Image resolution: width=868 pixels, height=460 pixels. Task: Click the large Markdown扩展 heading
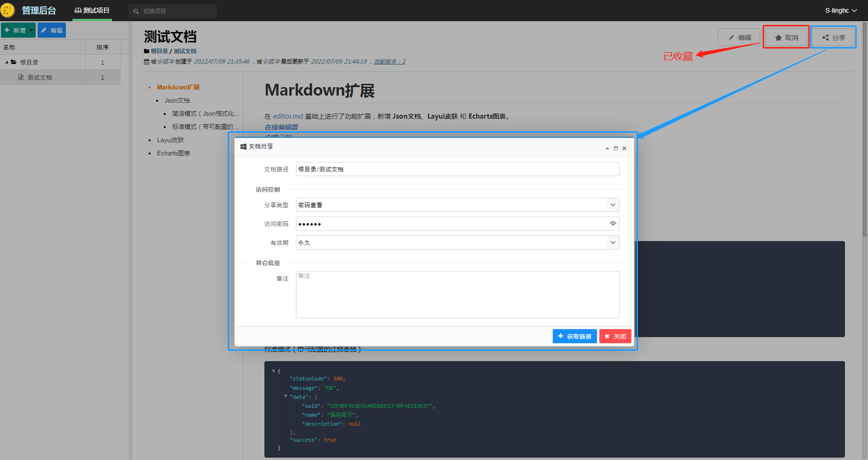[x=319, y=90]
